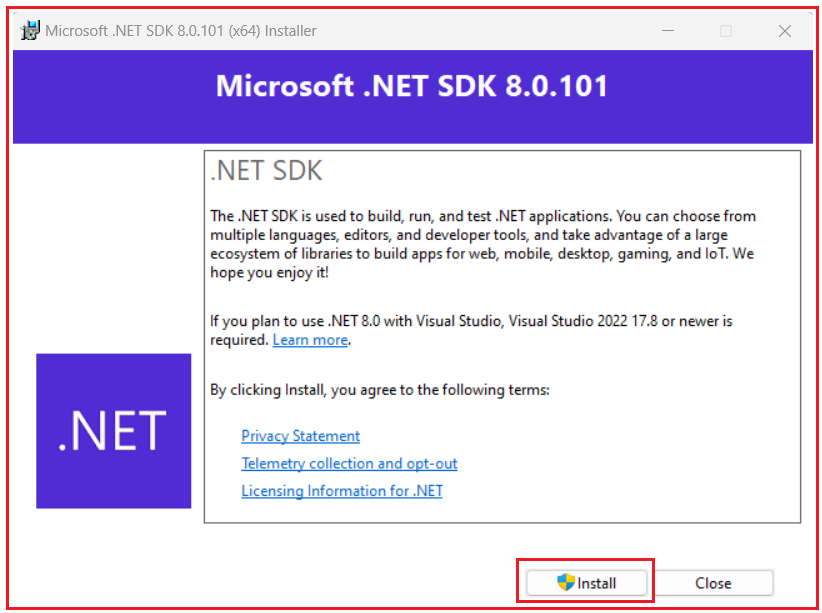Click the paragraph starting 'The .NET SDK is used'

(x=483, y=244)
